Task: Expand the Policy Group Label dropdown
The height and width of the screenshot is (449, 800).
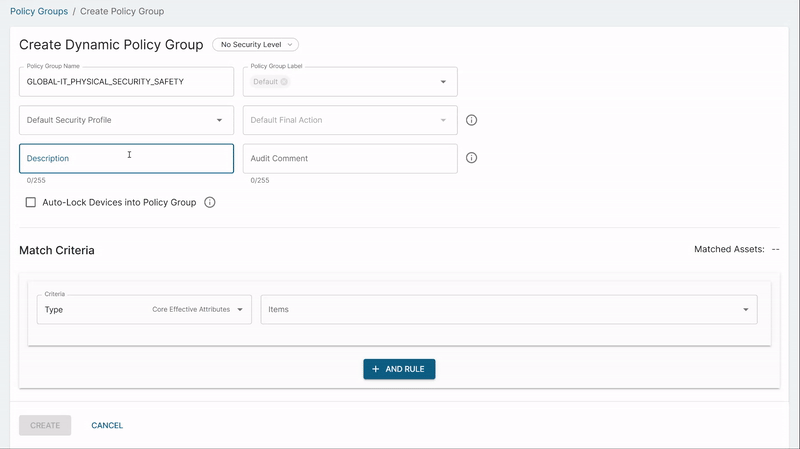Action: coord(443,82)
